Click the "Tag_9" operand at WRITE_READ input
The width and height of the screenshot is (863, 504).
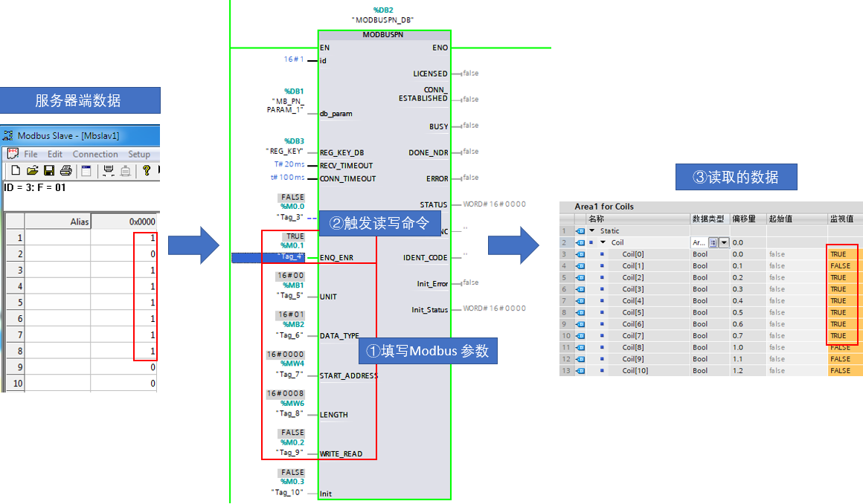coord(290,452)
